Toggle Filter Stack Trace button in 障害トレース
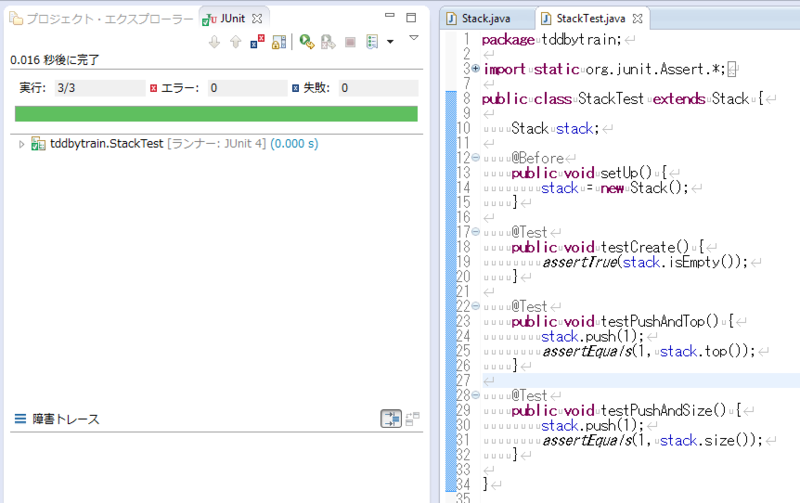The image size is (800, 503). pos(391,419)
